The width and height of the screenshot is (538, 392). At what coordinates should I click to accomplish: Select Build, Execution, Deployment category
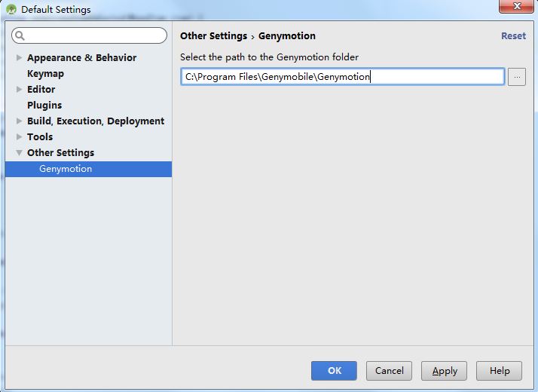pyautogui.click(x=96, y=121)
